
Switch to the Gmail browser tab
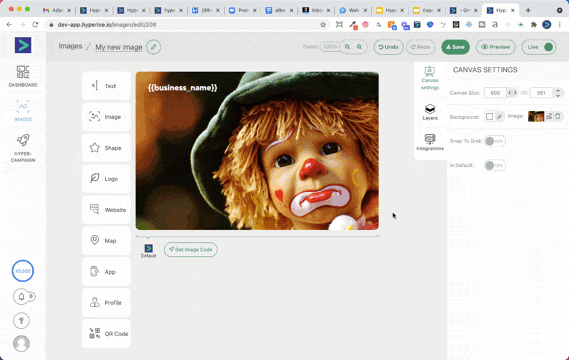(x=57, y=11)
